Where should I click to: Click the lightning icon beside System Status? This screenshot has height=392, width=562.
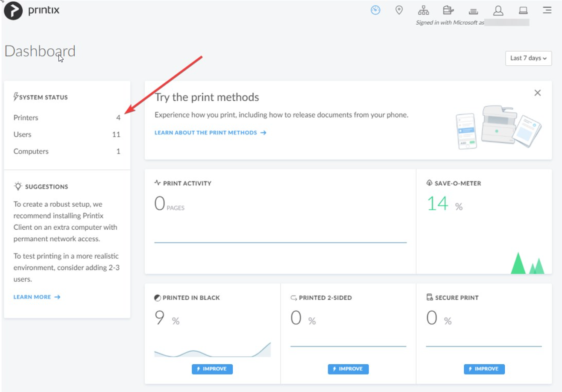pyautogui.click(x=16, y=97)
